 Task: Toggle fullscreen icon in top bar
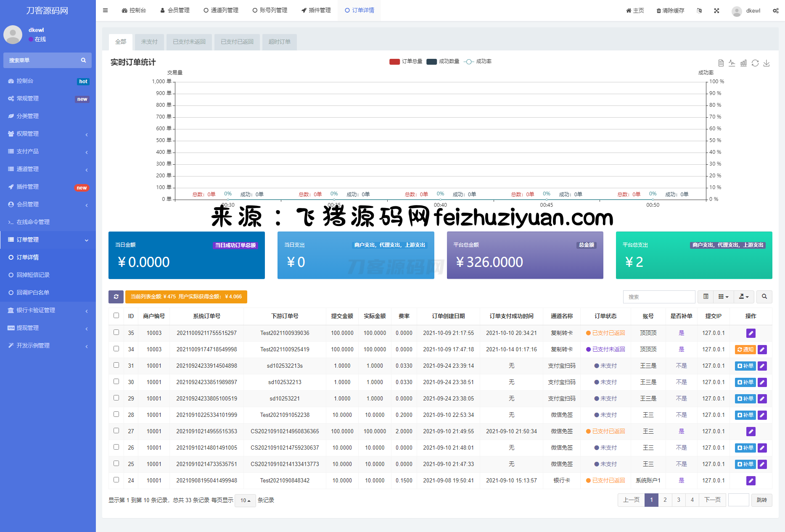(716, 11)
